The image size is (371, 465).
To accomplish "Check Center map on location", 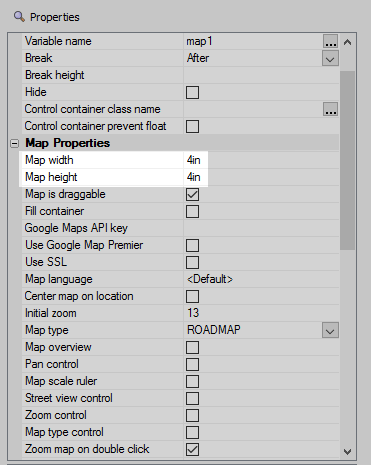I will click(x=192, y=296).
